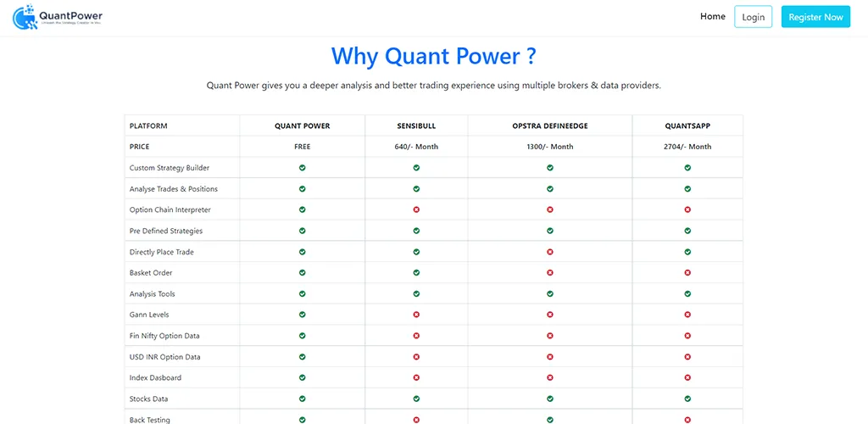This screenshot has height=424, width=868.
Task: Click Sensibull check icon for Basket Order
Action: [x=416, y=273]
